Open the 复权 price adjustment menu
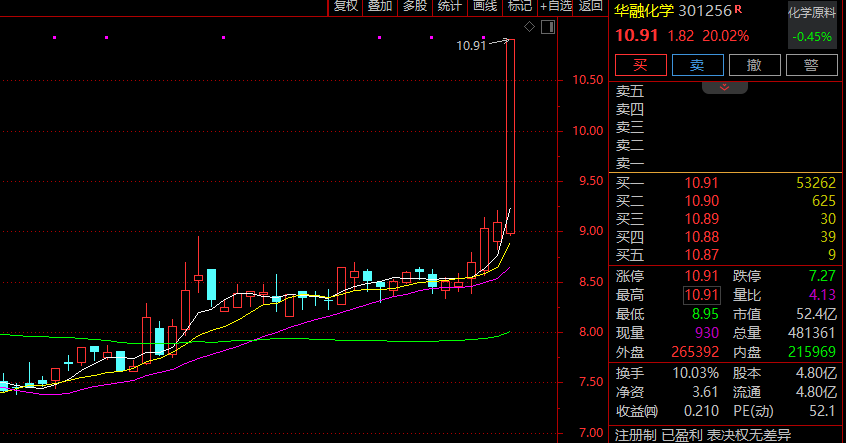The width and height of the screenshot is (846, 443). [x=345, y=6]
